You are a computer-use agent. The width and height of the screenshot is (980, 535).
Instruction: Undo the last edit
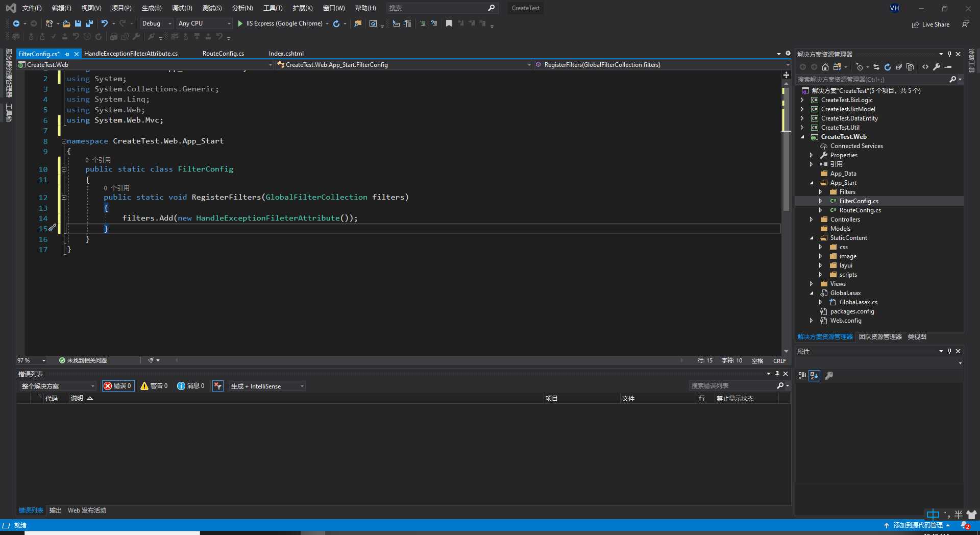click(x=105, y=23)
